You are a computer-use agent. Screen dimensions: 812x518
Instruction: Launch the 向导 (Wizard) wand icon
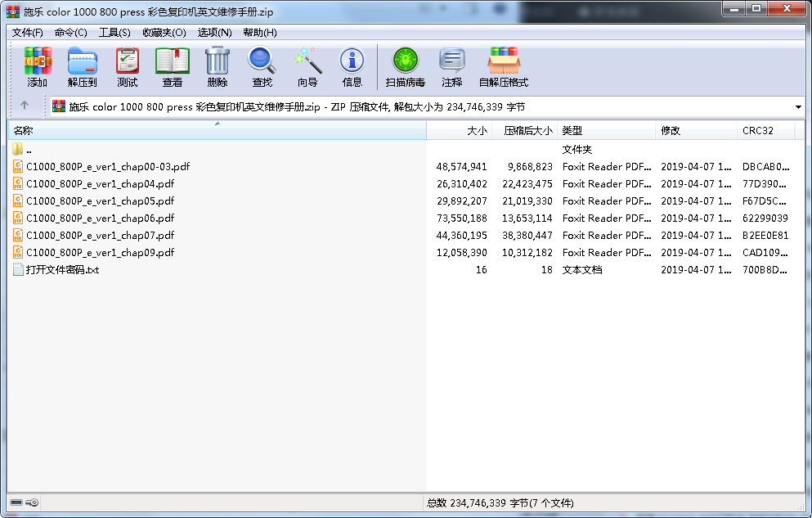307,61
